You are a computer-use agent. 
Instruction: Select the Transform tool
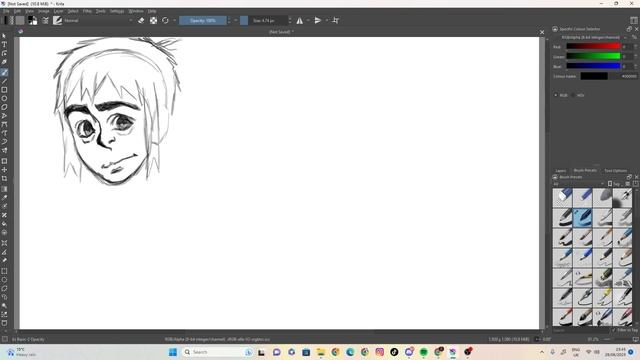[4, 161]
